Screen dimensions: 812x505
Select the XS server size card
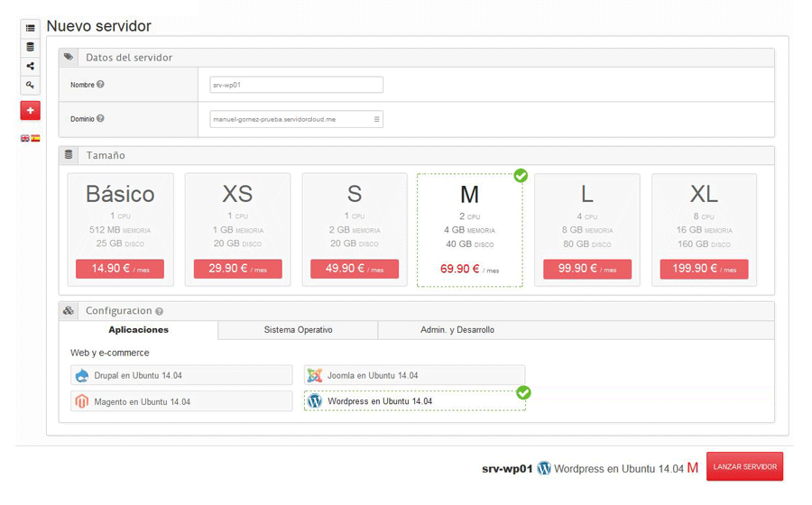pos(237,230)
